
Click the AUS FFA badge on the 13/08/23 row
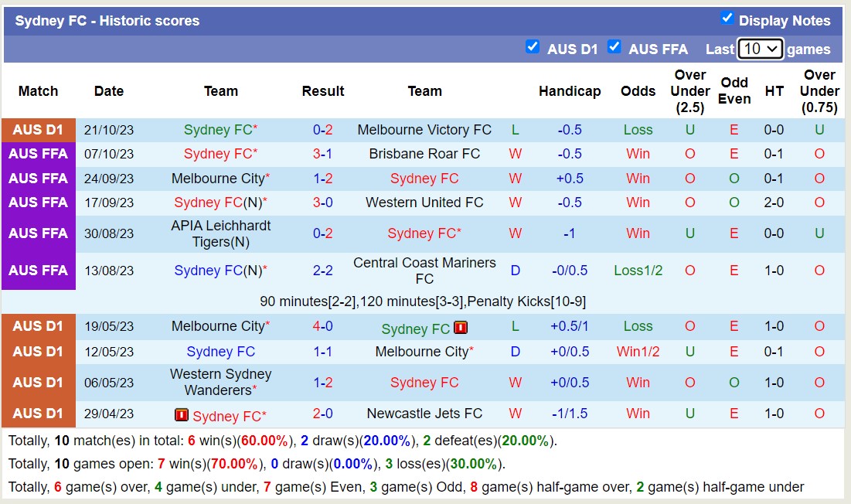[38, 271]
